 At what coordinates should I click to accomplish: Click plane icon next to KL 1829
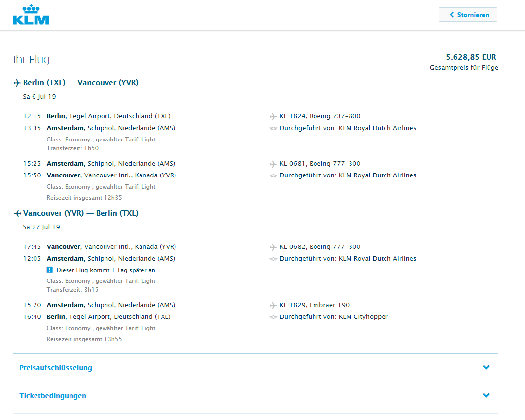pos(273,305)
